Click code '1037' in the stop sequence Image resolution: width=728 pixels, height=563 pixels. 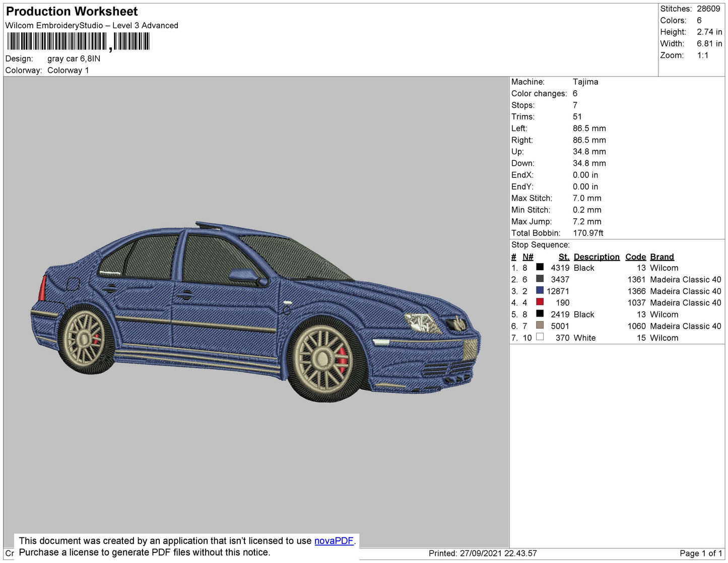[x=636, y=303]
